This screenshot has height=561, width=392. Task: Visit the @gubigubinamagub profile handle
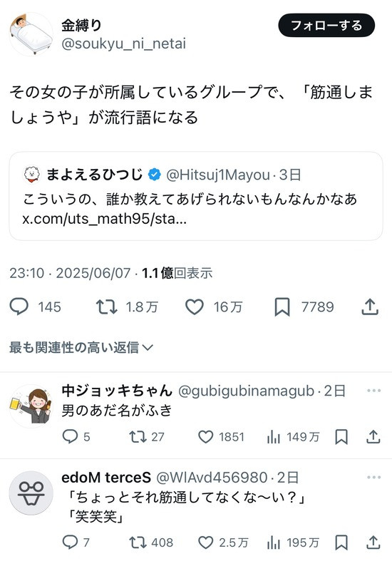click(x=246, y=391)
